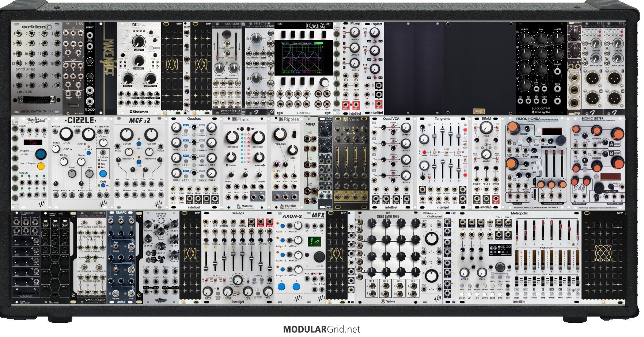
Task: Click the XFADE knob on Bifold
Action: click(486, 155)
